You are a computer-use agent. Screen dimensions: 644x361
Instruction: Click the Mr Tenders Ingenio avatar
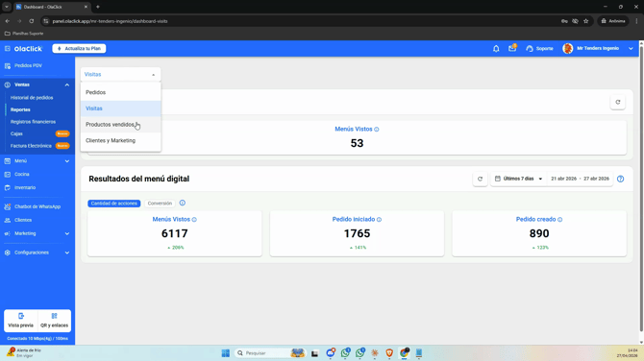(x=568, y=48)
